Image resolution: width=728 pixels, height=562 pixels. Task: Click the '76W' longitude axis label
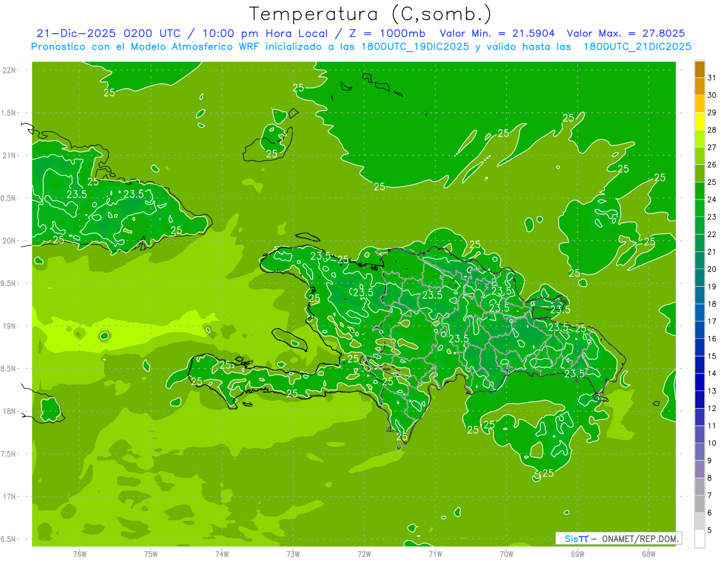(79, 554)
